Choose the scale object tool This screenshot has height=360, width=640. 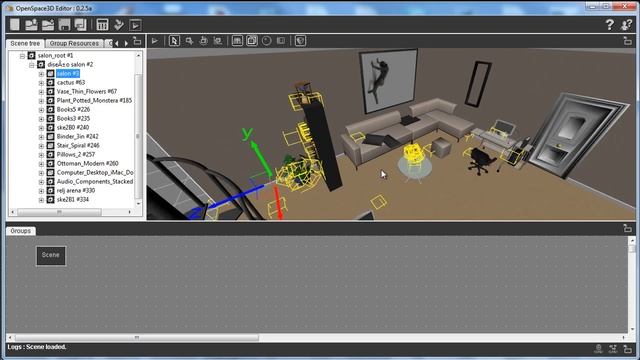218,41
